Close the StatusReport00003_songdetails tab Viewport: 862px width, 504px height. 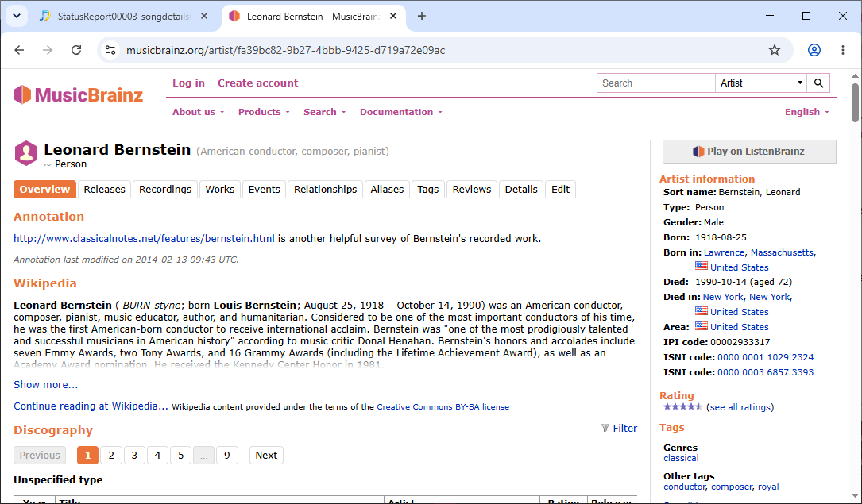coord(204,16)
